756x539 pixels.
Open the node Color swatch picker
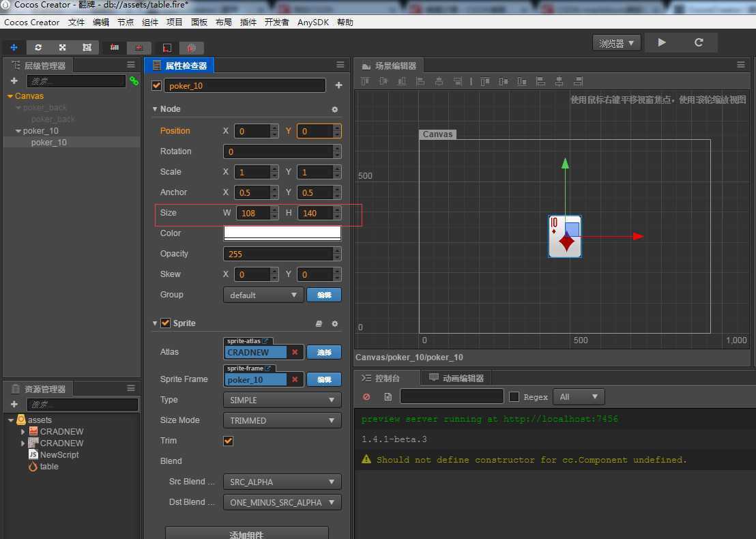pos(282,233)
